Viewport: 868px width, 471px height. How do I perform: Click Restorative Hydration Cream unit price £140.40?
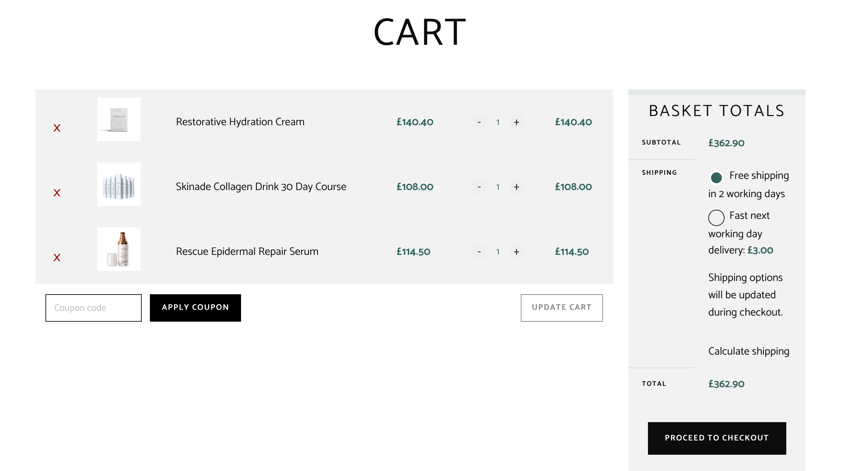pyautogui.click(x=415, y=122)
